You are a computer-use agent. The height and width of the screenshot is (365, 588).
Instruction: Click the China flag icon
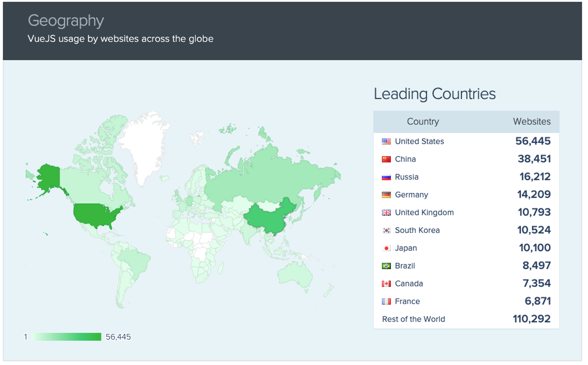click(386, 159)
